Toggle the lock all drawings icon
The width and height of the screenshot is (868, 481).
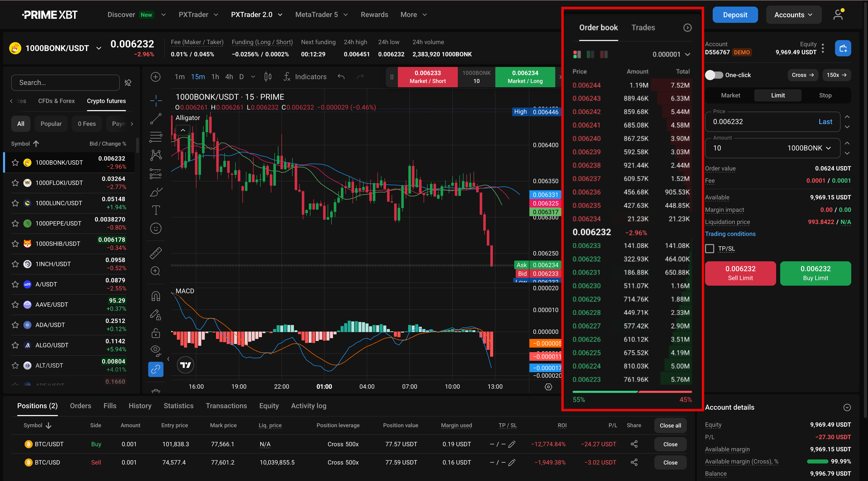(156, 333)
